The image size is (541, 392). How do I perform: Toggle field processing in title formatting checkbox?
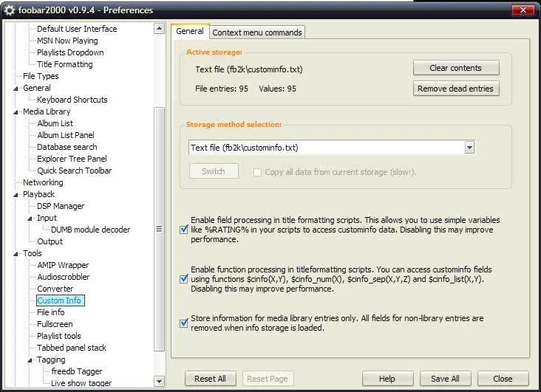point(184,230)
